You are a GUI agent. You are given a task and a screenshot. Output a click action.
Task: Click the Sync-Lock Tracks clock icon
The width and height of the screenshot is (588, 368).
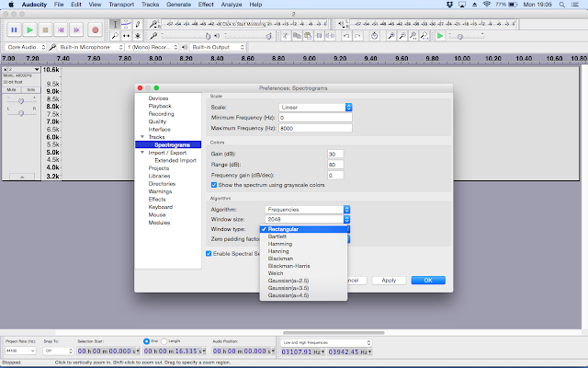pyautogui.click(x=374, y=36)
